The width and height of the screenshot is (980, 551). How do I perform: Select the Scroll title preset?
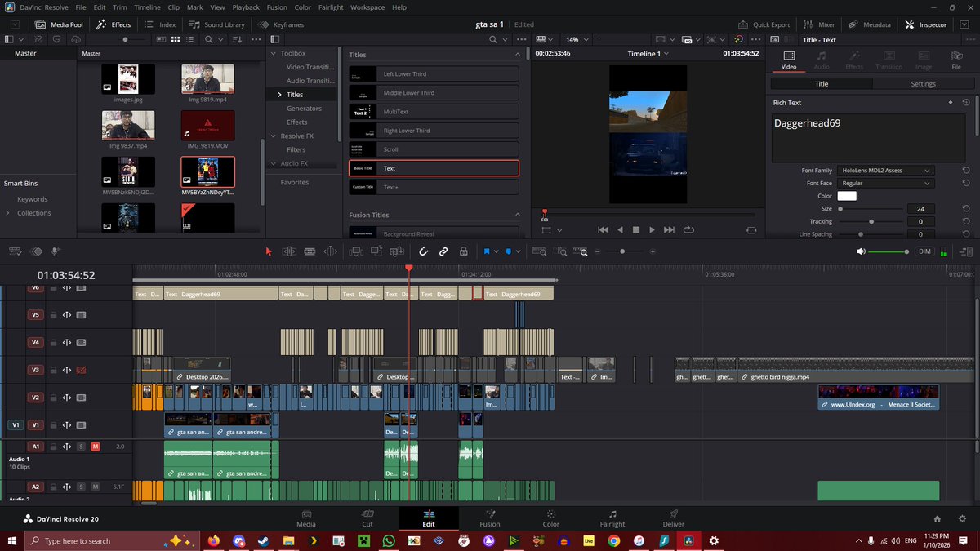click(x=434, y=149)
